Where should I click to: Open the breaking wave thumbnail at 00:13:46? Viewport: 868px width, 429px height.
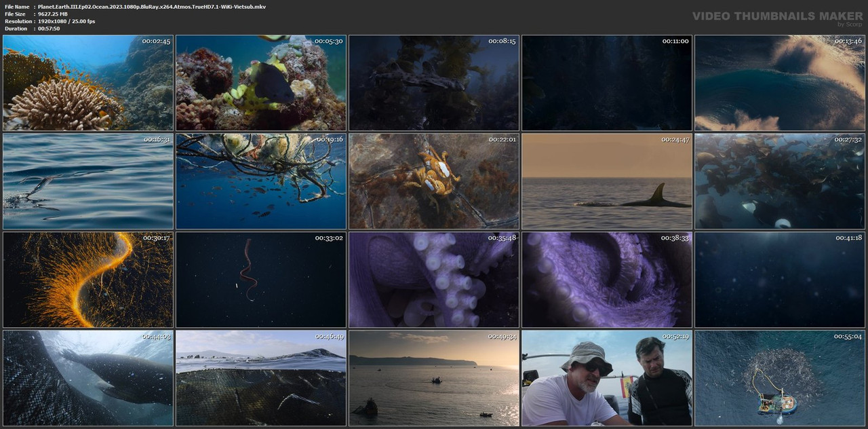(780, 83)
